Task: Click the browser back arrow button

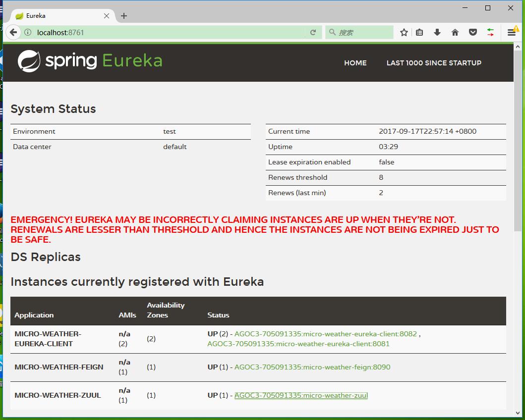Action: click(13, 33)
